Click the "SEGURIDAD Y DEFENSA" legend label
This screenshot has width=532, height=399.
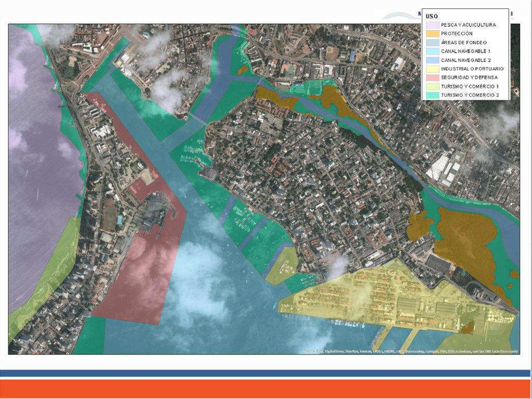click(469, 78)
